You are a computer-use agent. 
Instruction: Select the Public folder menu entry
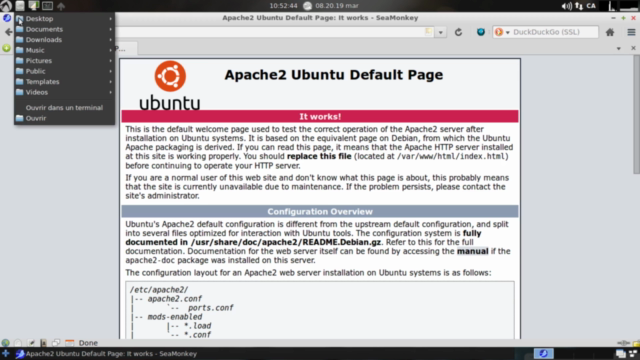[64, 71]
